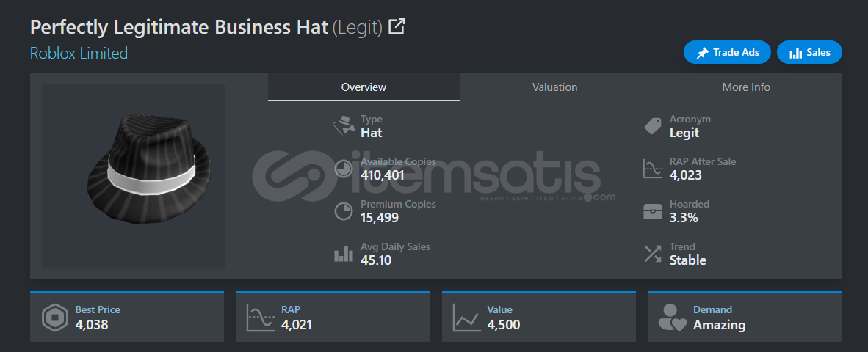Click the Robux icon in Best Price
This screenshot has height=352, width=868.
(x=55, y=318)
